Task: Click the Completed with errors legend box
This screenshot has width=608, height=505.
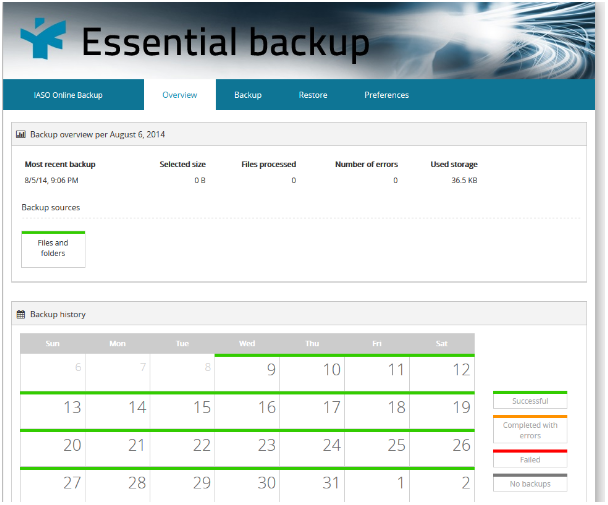Action: coord(530,429)
